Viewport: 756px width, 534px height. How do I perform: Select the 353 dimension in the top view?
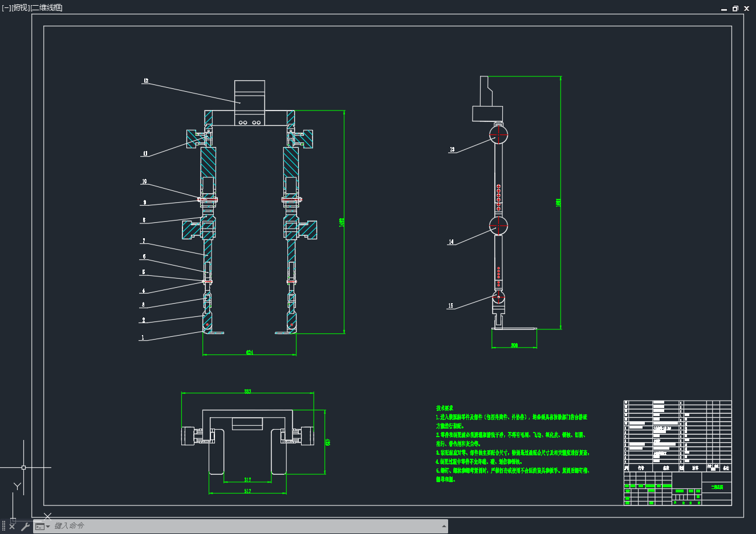coord(247,391)
